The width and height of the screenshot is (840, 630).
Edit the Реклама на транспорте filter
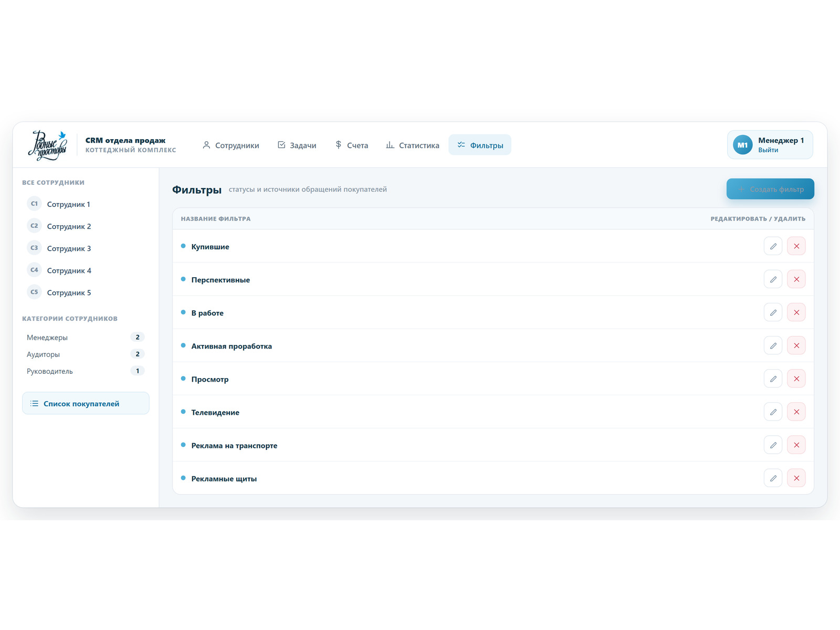pyautogui.click(x=773, y=445)
